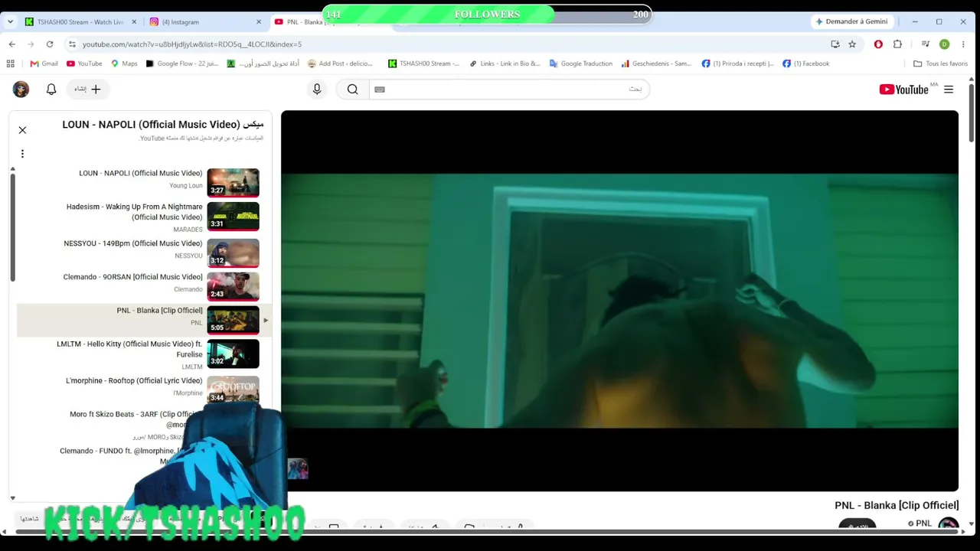Open the Hadesism video thumbnail
The width and height of the screenshot is (980, 551).
coord(233,217)
